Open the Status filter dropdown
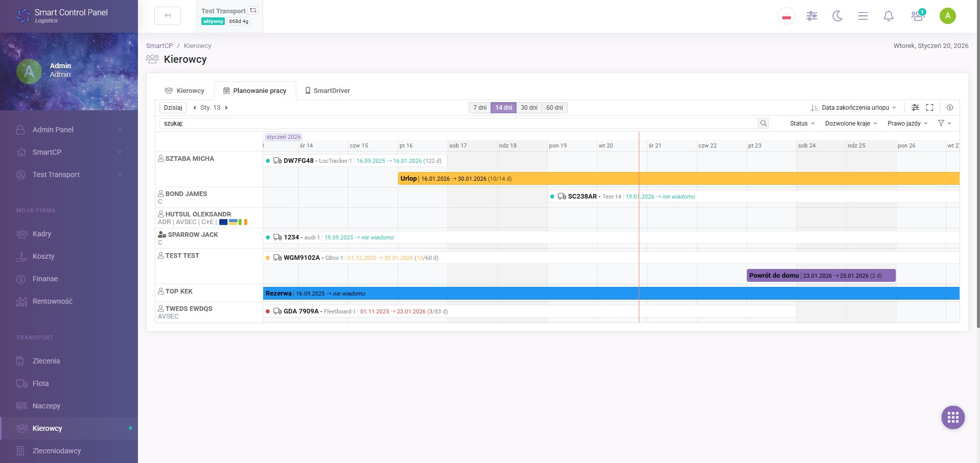Screen dimensions: 980x463 point(802,124)
